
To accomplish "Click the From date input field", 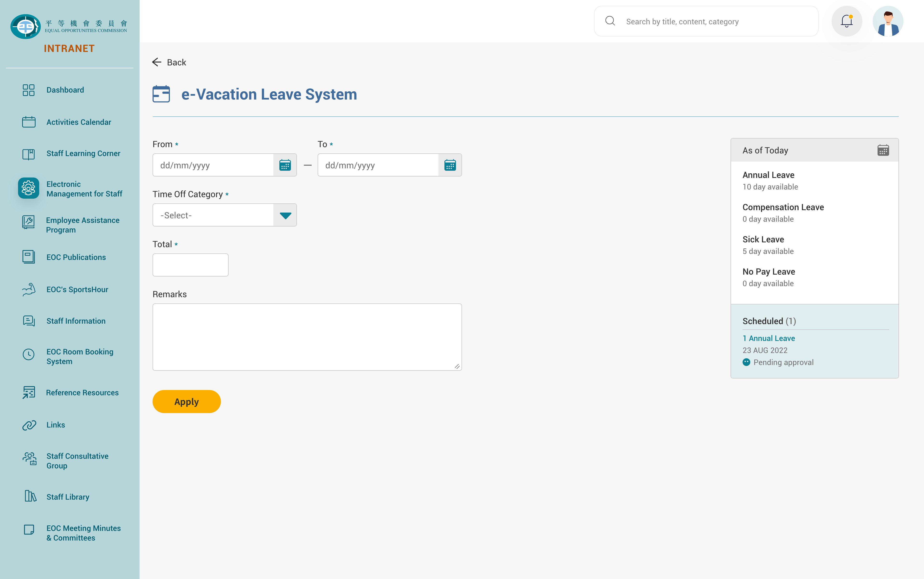I will point(213,165).
